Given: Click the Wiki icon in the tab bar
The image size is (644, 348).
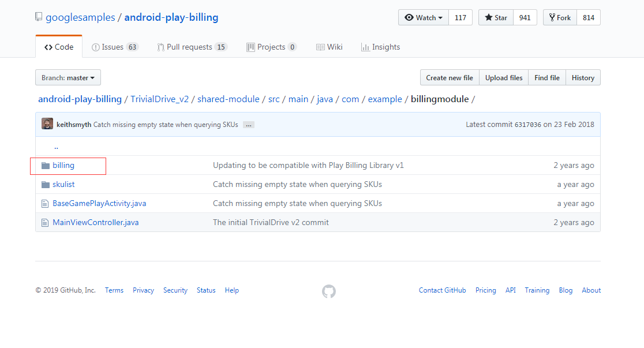Looking at the screenshot, I should [x=320, y=47].
